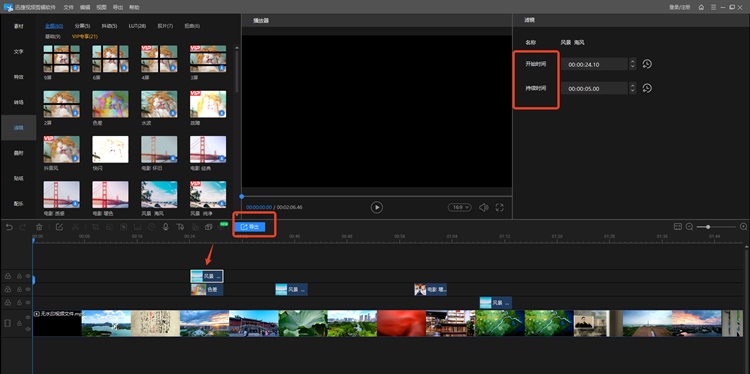The width and height of the screenshot is (750, 374).
Task: Toggle visibility eye on top filter track
Action: pos(28,276)
